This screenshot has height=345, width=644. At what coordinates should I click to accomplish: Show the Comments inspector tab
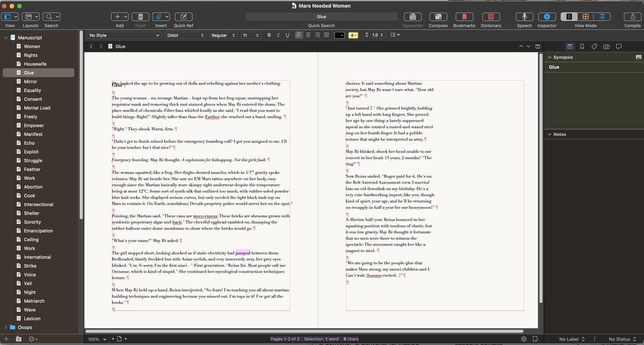[x=619, y=47]
